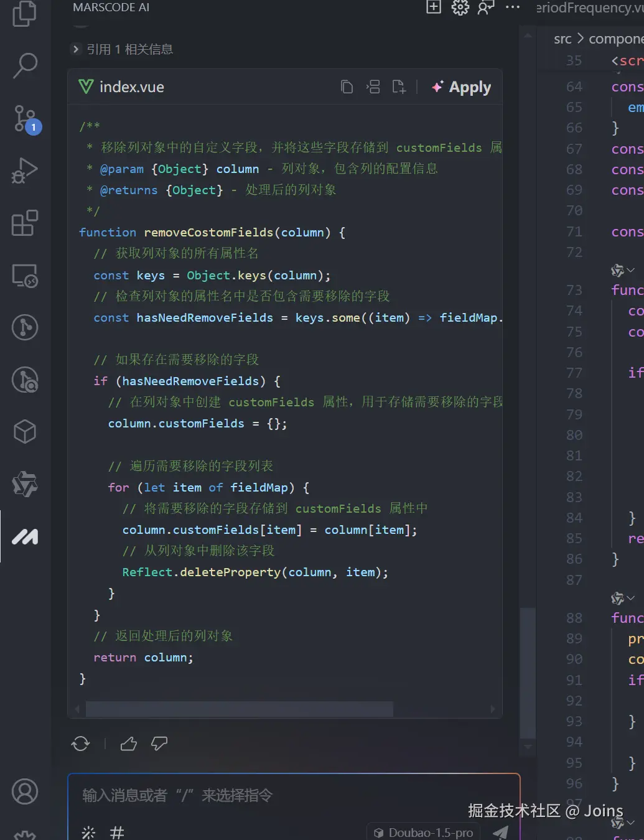The image size is (644, 840).
Task: Open the AI code lens dropdown above line 88
Action: coord(623,598)
